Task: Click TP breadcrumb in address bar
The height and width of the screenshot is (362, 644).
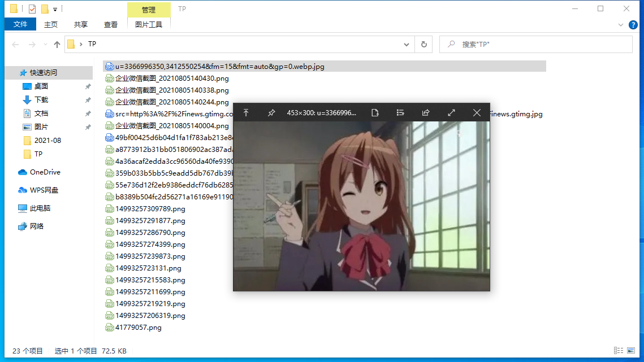Action: (x=92, y=44)
